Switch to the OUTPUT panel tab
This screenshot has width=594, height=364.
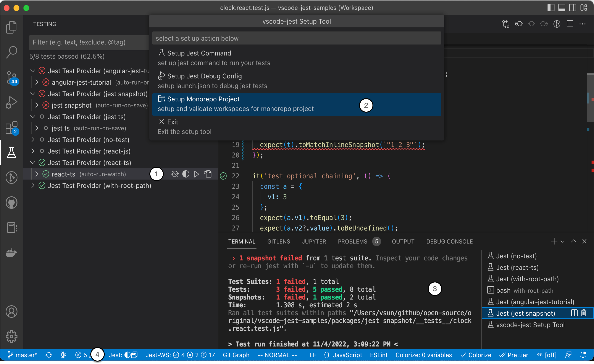point(403,242)
